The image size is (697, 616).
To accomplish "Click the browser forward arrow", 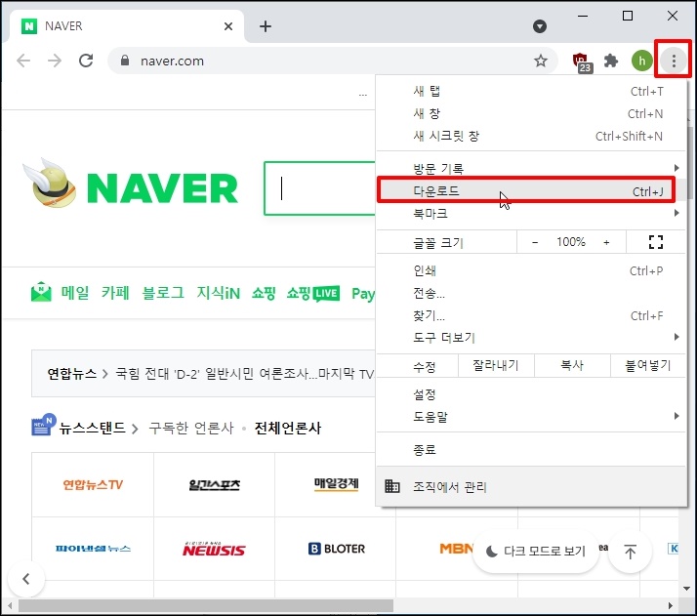I will [x=55, y=61].
